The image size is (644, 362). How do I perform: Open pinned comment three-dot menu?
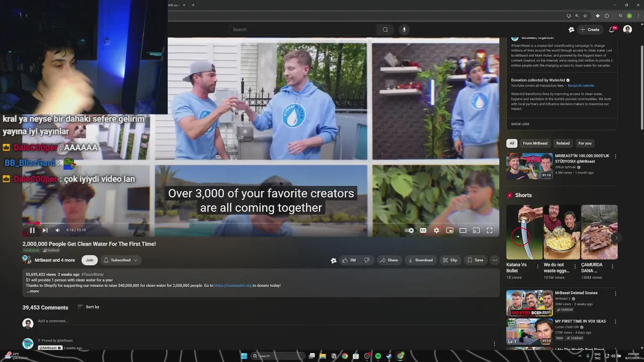point(494,344)
